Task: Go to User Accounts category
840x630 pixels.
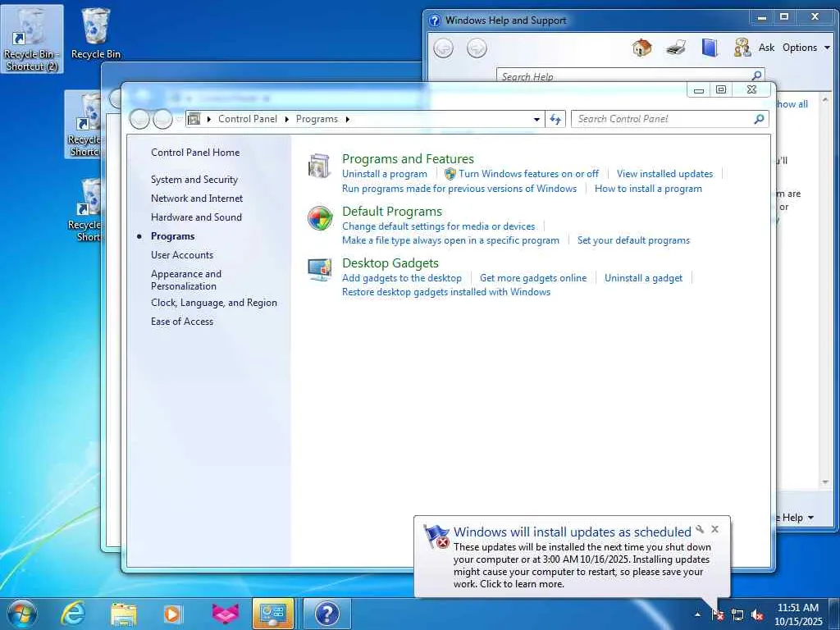Action: coord(181,255)
